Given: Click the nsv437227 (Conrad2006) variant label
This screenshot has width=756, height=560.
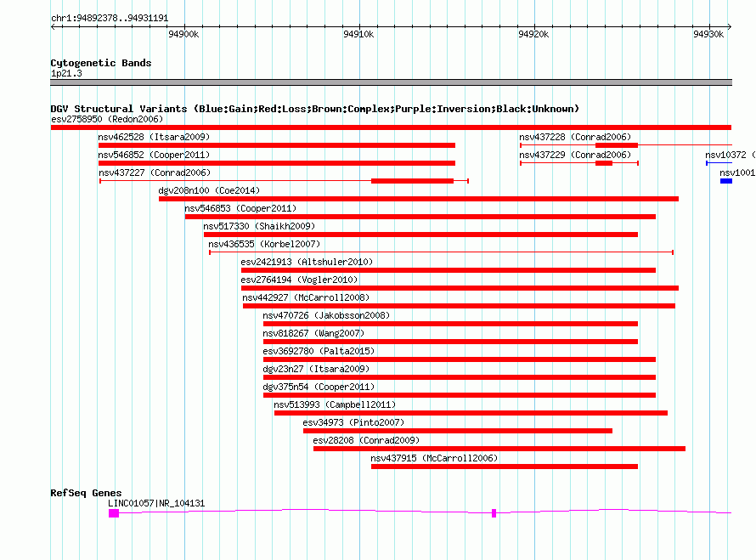Looking at the screenshot, I should click(155, 173).
